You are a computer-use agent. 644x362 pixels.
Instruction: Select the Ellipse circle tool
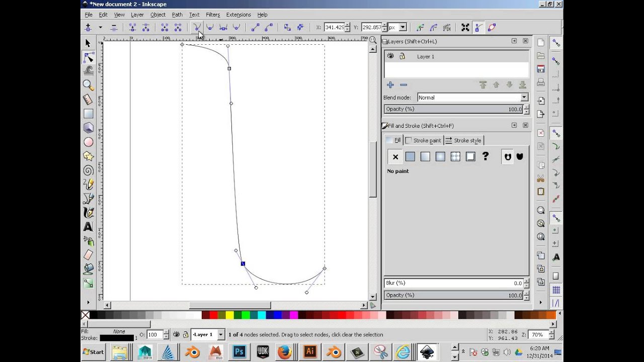(x=89, y=142)
